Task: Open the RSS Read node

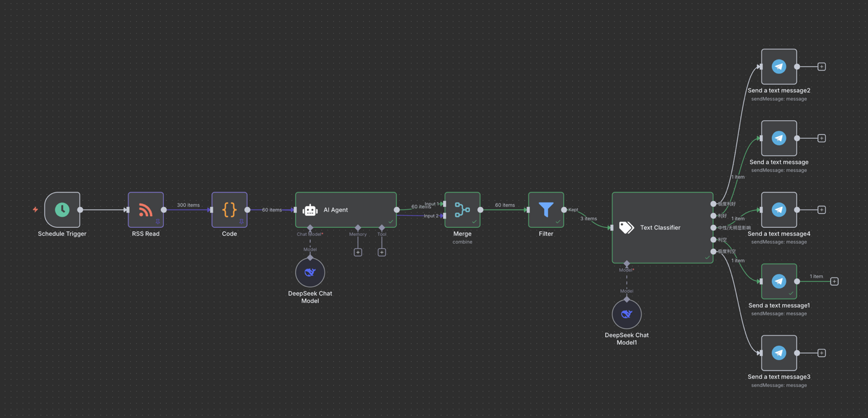Action: [x=146, y=210]
